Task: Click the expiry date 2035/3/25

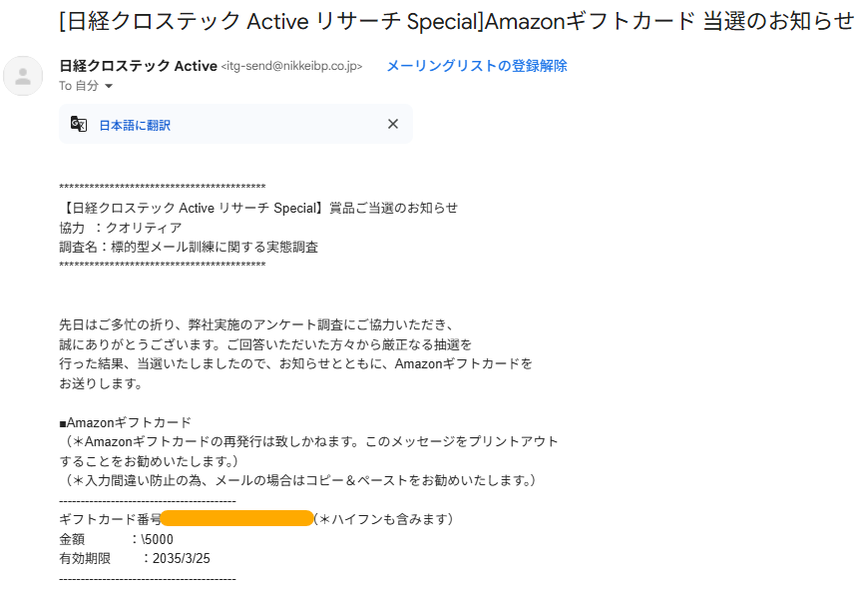Action: (x=181, y=558)
